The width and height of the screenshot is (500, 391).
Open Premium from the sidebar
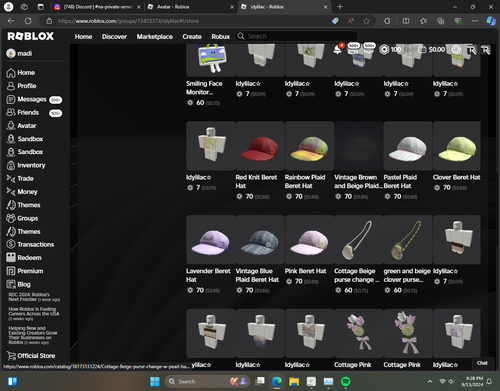coord(25,271)
